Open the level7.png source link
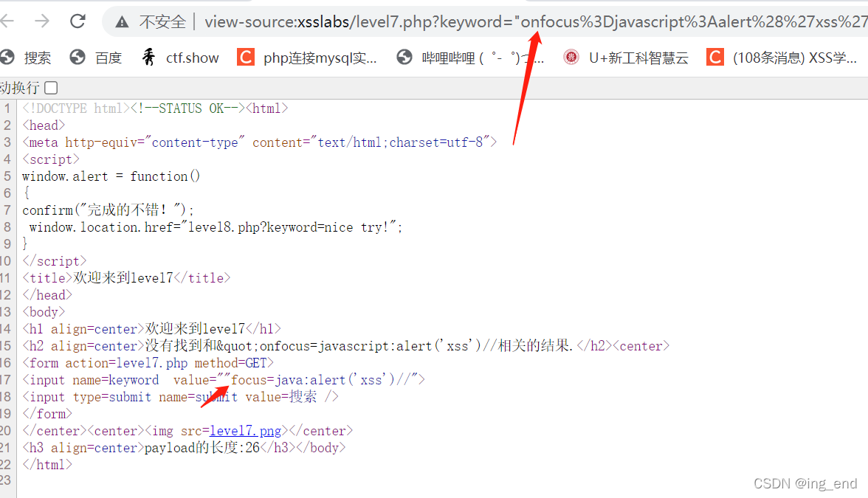Viewport: 868px width, 498px height. (x=245, y=431)
